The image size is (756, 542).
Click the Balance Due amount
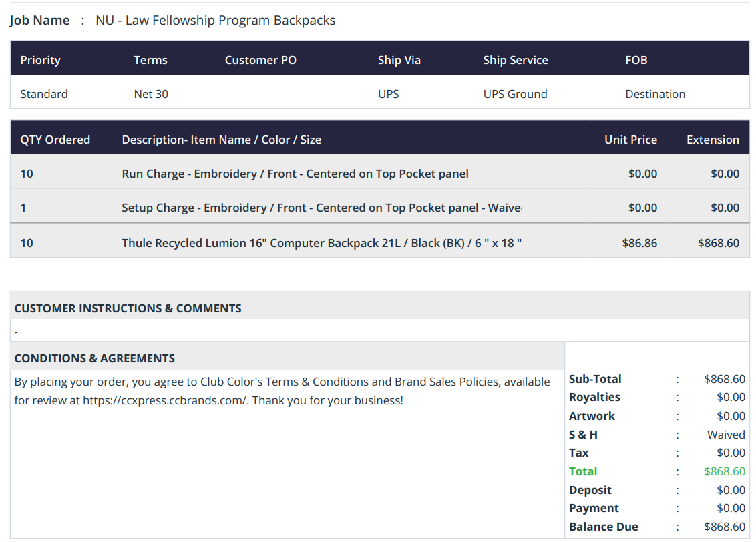[x=724, y=527]
